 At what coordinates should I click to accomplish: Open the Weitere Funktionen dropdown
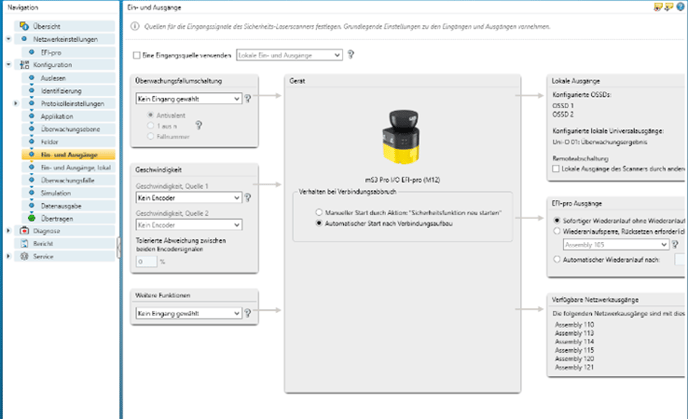(188, 313)
